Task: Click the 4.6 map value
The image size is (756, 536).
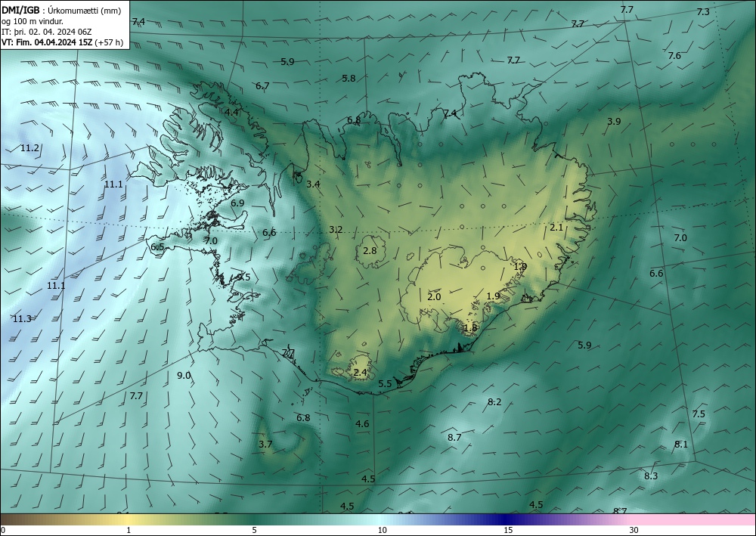Action: 362,424
